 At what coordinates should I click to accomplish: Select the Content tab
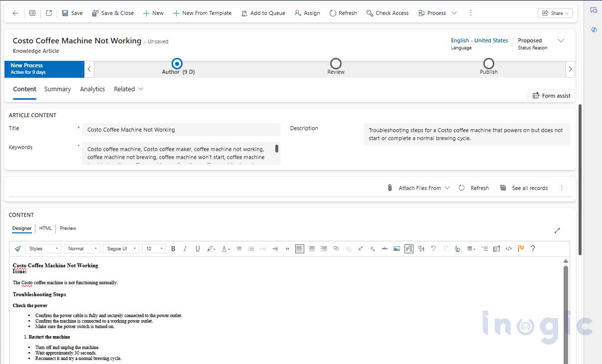tap(24, 89)
